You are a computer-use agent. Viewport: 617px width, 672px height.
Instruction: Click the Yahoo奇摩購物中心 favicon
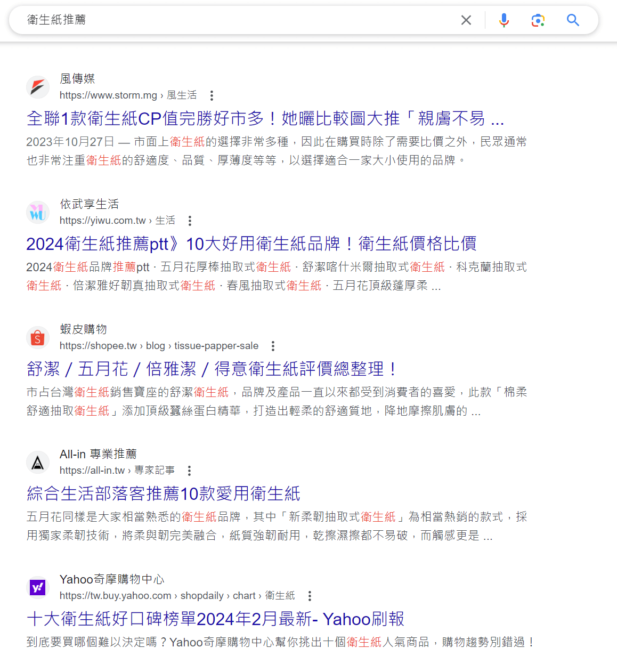coord(38,588)
